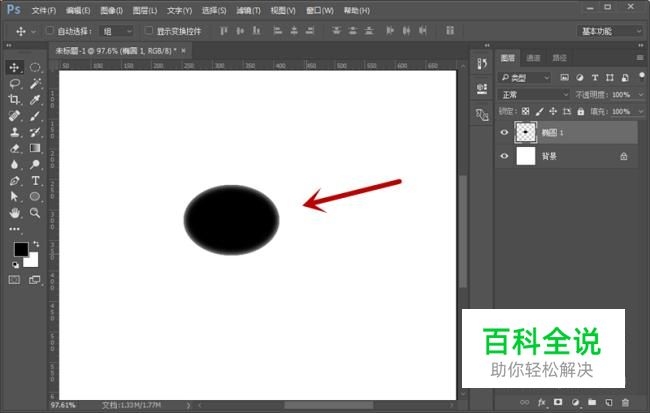Add a layer style fx
Image resolution: width=650 pixels, height=413 pixels.
pyautogui.click(x=541, y=402)
